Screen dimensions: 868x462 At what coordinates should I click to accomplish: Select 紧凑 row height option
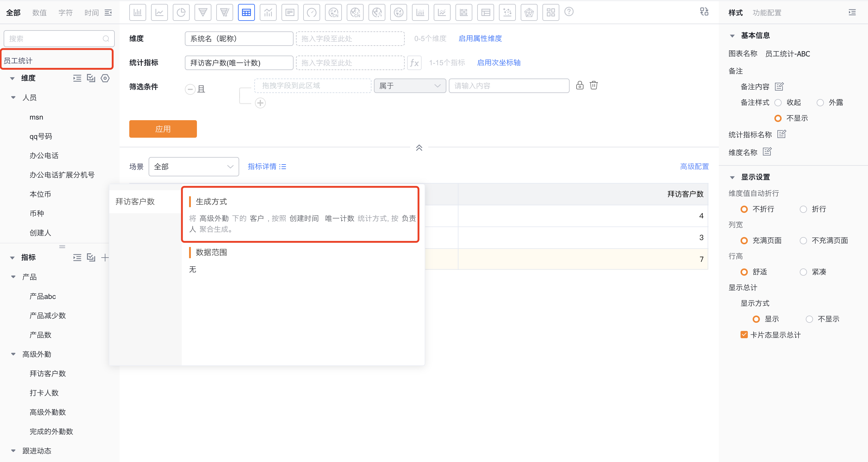point(804,271)
